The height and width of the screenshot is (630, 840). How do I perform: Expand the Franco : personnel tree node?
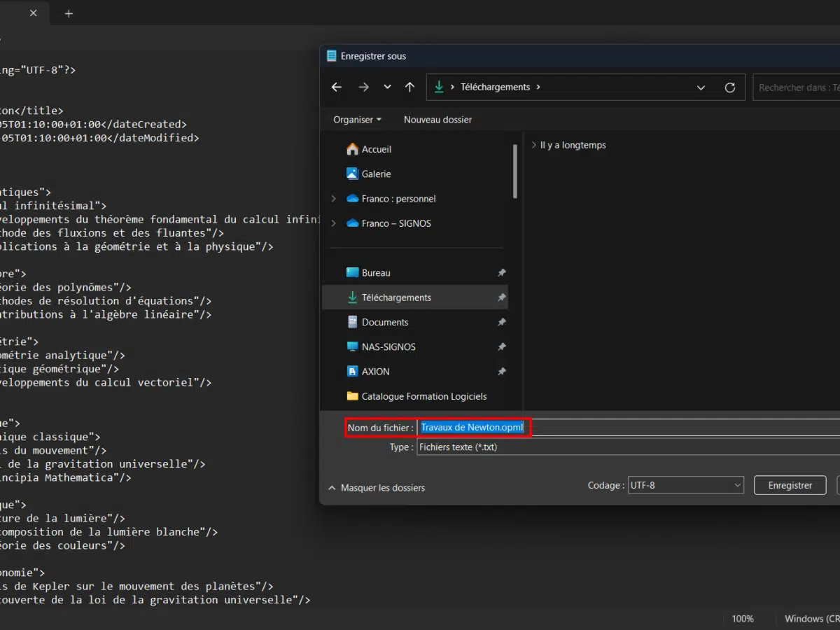coord(334,199)
